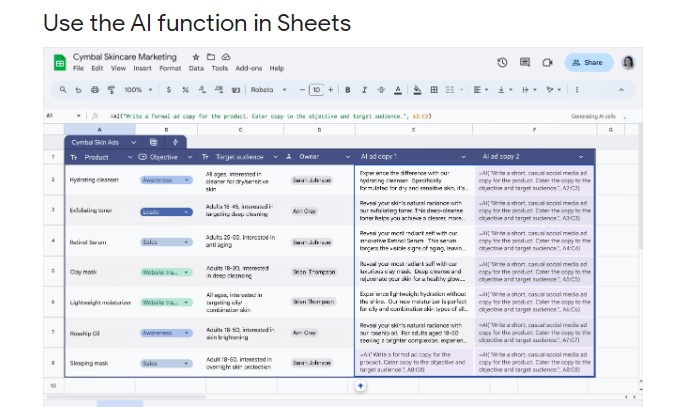The width and height of the screenshot is (695, 407).
Task: Open the AI ad copy 2 column dropdown
Action: (x=581, y=157)
